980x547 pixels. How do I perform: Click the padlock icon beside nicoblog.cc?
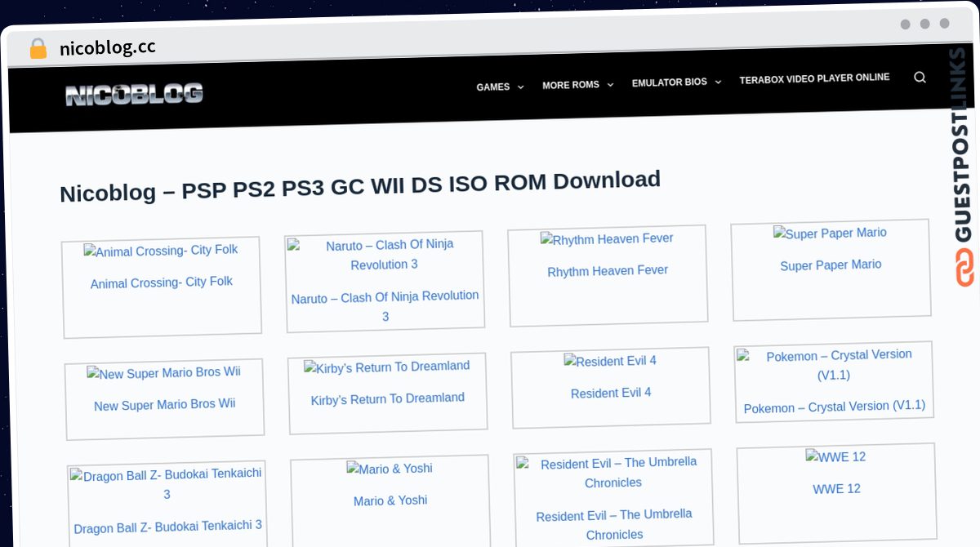click(38, 49)
